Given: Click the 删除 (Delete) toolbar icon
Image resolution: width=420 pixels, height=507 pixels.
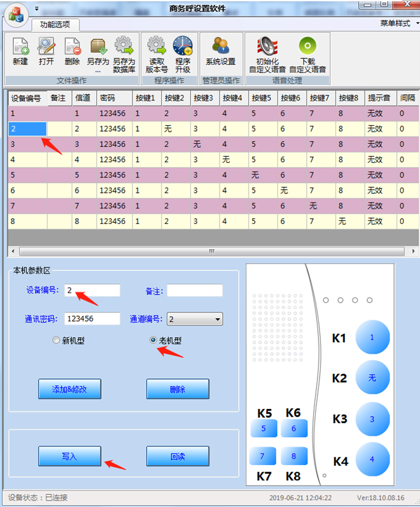Looking at the screenshot, I should pos(72,48).
